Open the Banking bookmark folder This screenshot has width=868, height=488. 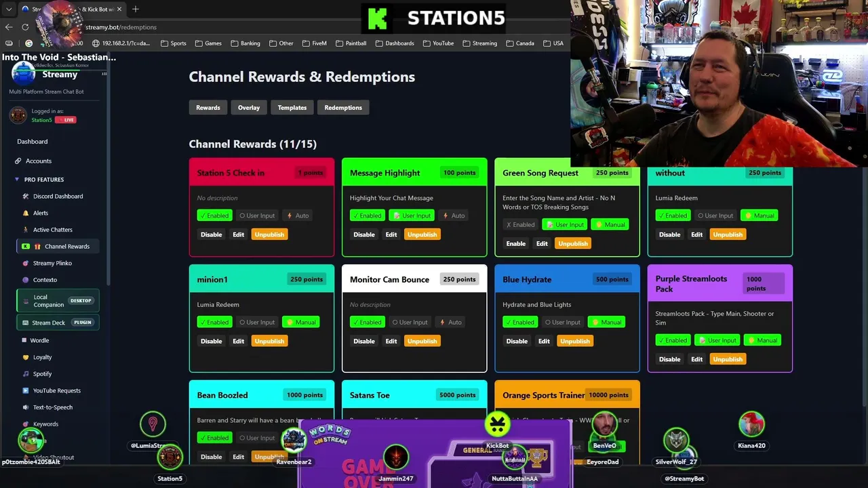coord(245,43)
